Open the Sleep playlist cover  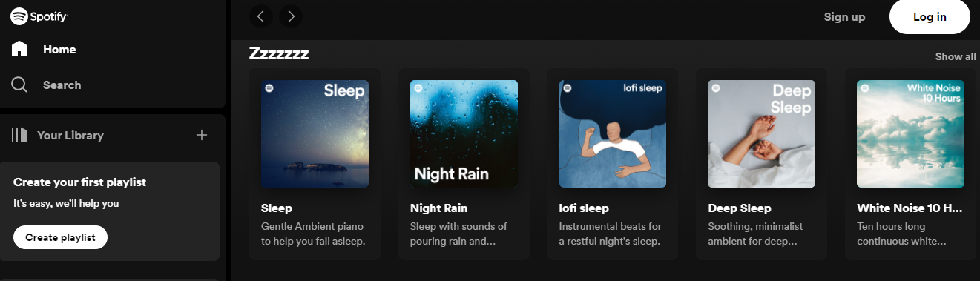pos(315,133)
